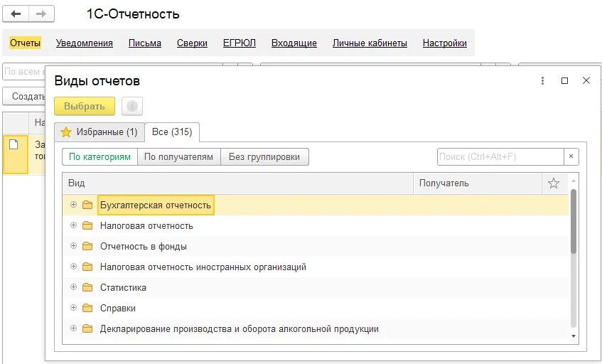Image resolution: width=602 pixels, height=364 pixels.
Task: Click the vertical scrollbar thumb of report list
Action: (x=574, y=221)
